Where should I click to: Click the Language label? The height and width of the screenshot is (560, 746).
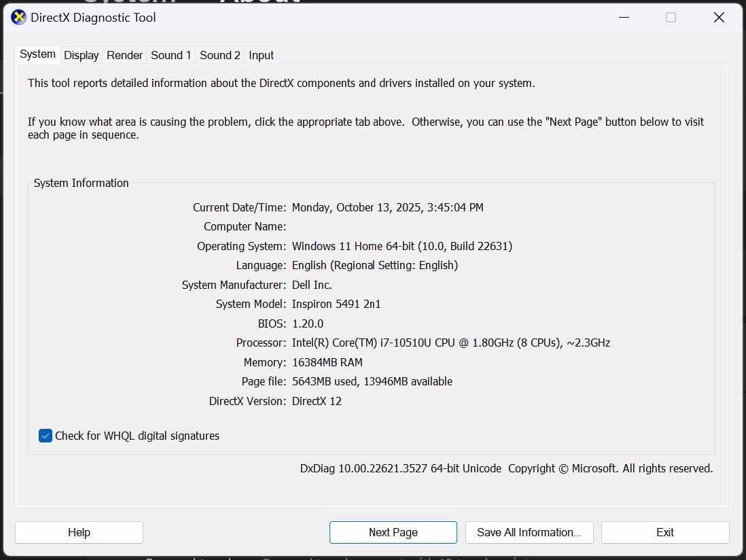[x=261, y=265]
